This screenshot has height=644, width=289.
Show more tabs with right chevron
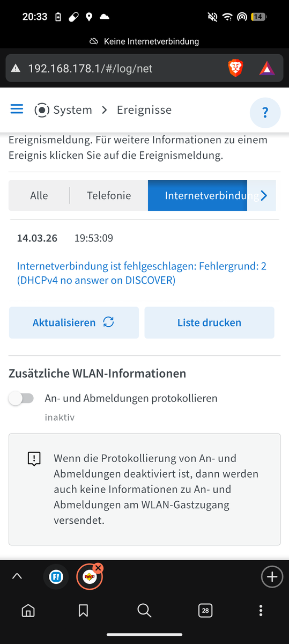(x=263, y=196)
